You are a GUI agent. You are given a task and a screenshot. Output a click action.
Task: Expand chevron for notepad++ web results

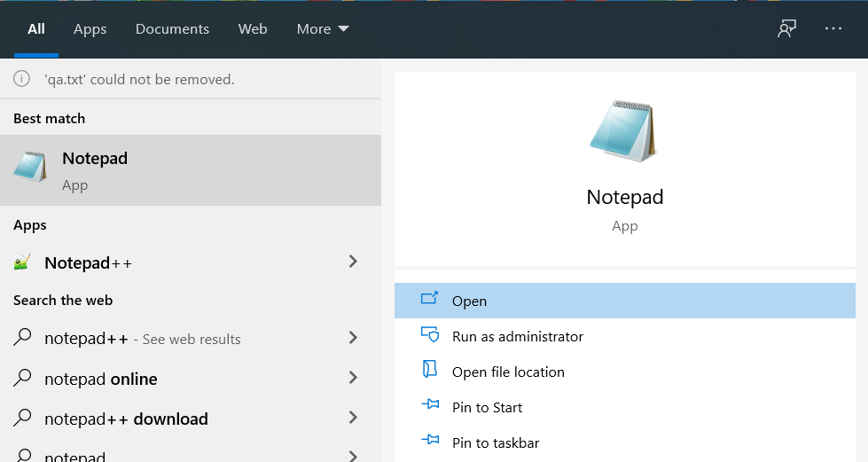click(353, 337)
